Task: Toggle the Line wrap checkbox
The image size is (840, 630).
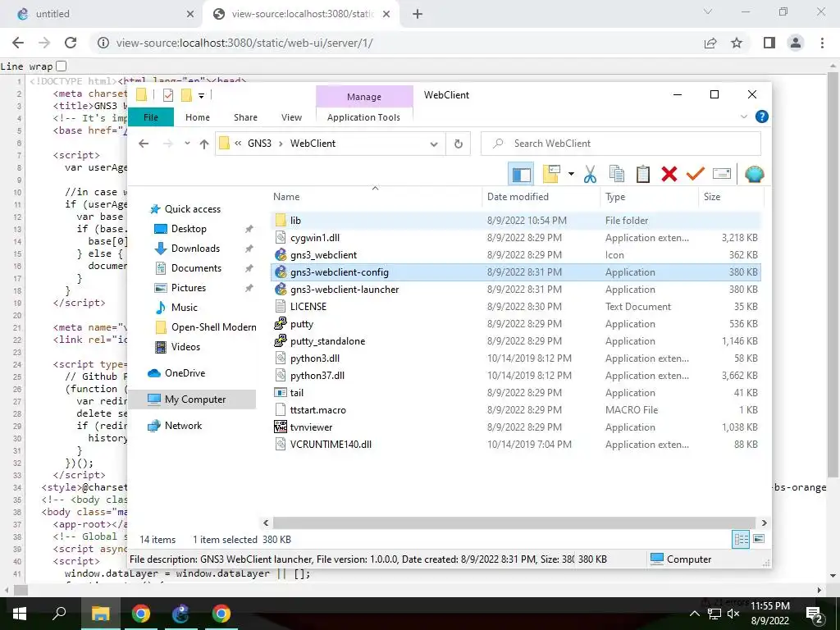Action: click(x=61, y=66)
